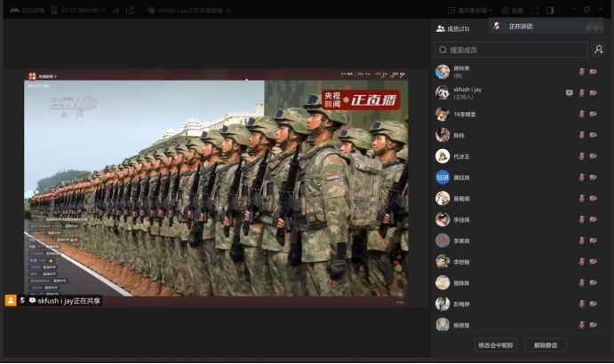Click the 搜索成员 search field
The height and width of the screenshot is (364, 614).
511,51
